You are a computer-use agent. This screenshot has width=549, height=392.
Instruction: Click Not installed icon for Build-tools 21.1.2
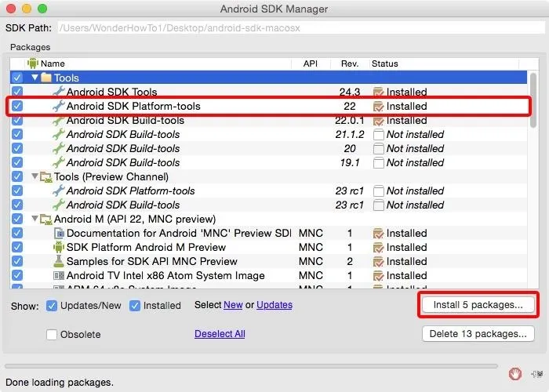coord(378,134)
